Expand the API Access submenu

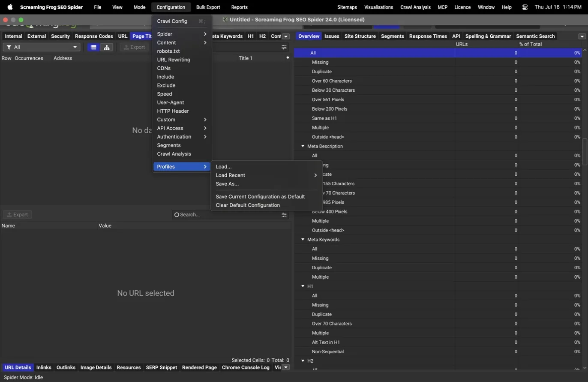click(x=182, y=128)
